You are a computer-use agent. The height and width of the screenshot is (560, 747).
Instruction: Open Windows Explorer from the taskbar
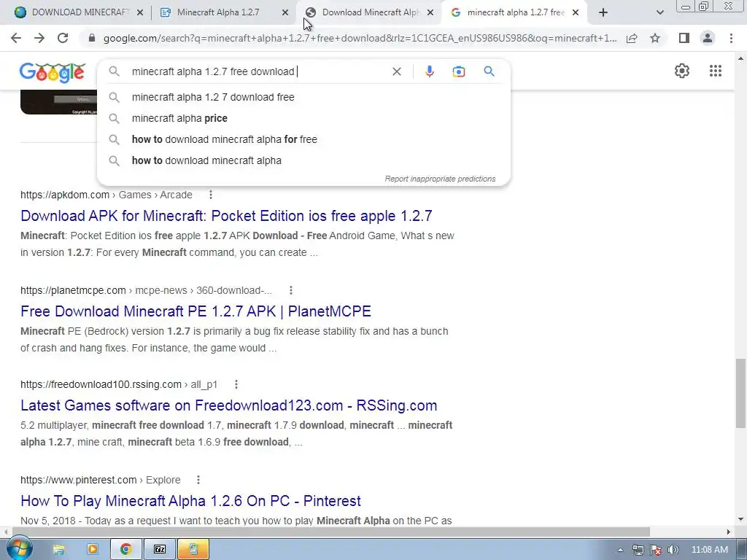point(58,550)
